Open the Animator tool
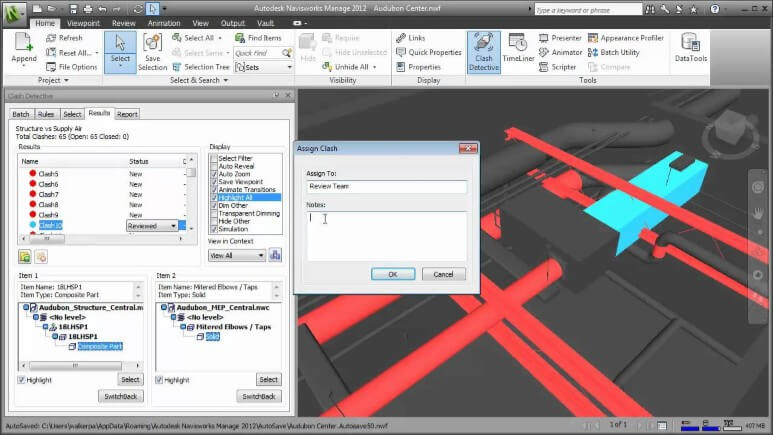The height and width of the screenshot is (435, 773). [561, 52]
